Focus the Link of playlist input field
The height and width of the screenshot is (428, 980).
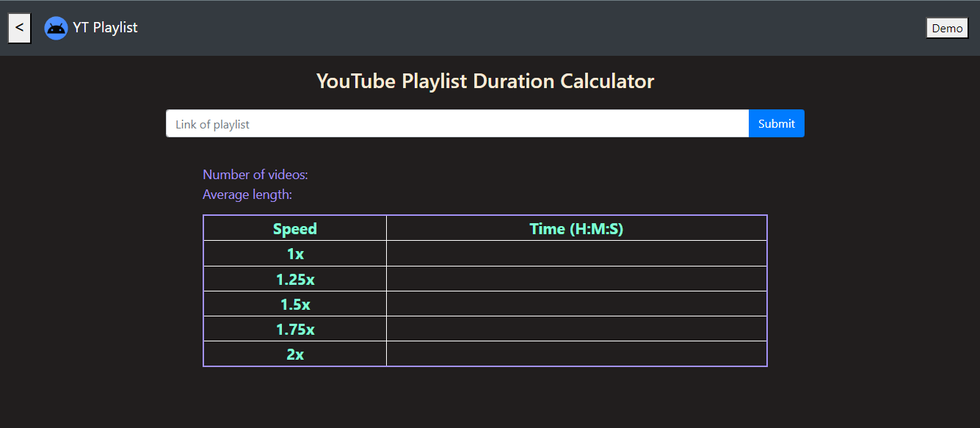click(x=457, y=124)
